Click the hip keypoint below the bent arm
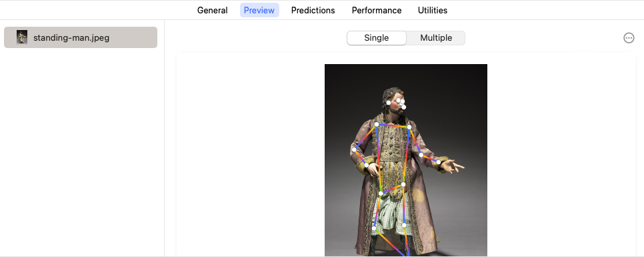 coord(381,194)
